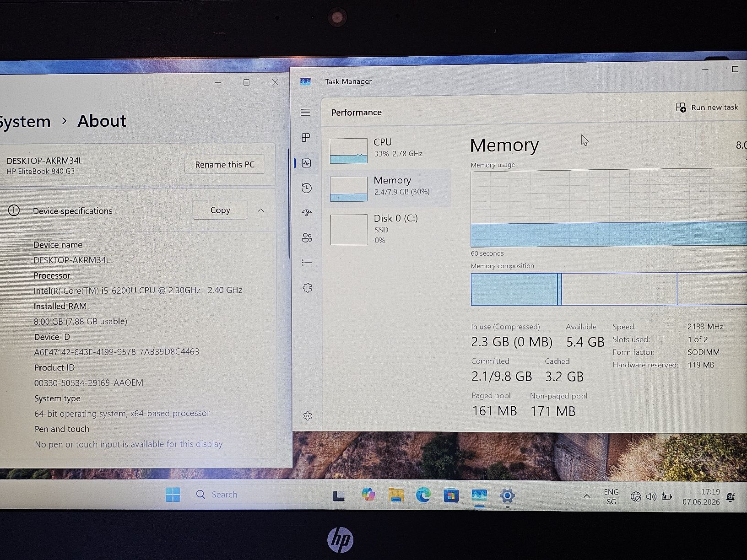Viewport: 747px width, 560px height.
Task: Click Rename this PC button
Action: pos(225,165)
